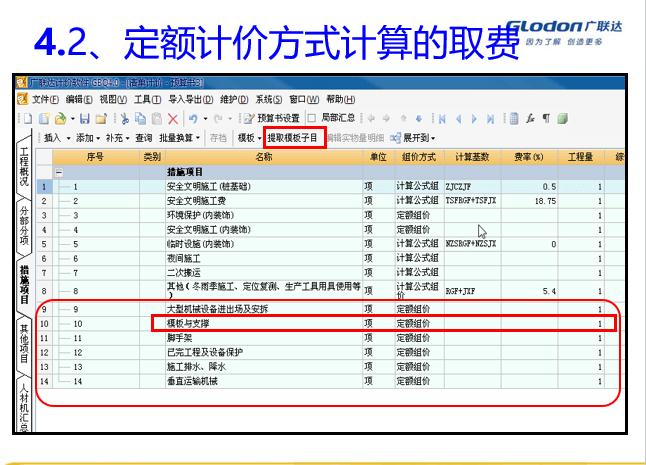Switch to the 分部分项 side tab
This screenshot has width=646, height=465.
click(24, 225)
